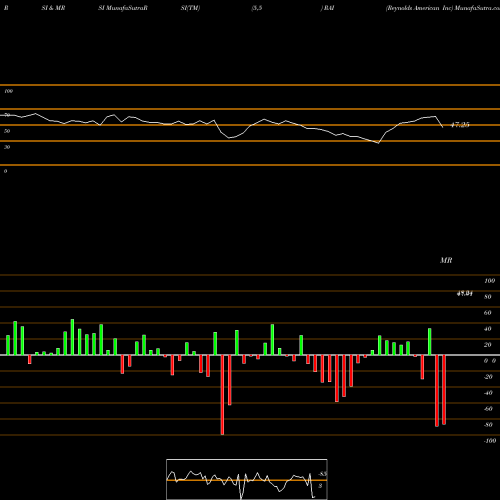Click the MR axis '60' label
The image size is (500, 500).
[488, 313]
